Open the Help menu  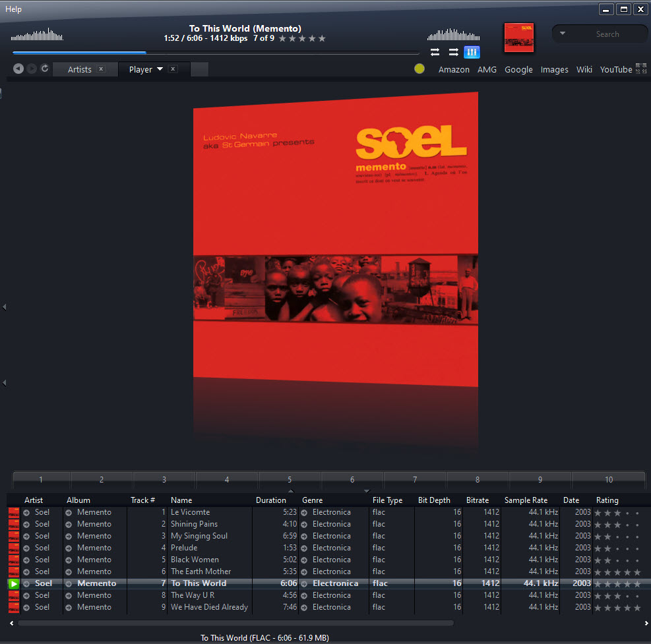[13, 9]
